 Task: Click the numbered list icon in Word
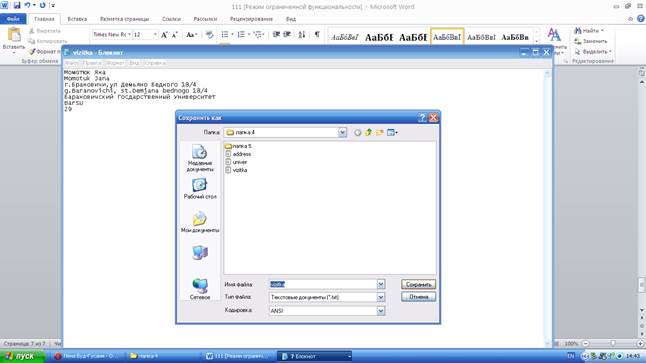241,35
